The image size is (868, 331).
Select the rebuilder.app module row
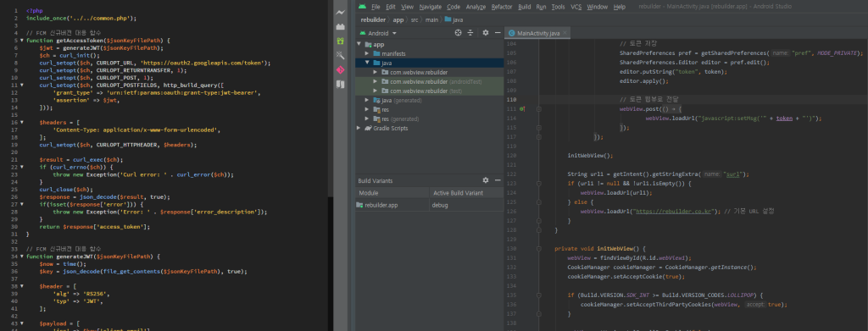point(392,205)
